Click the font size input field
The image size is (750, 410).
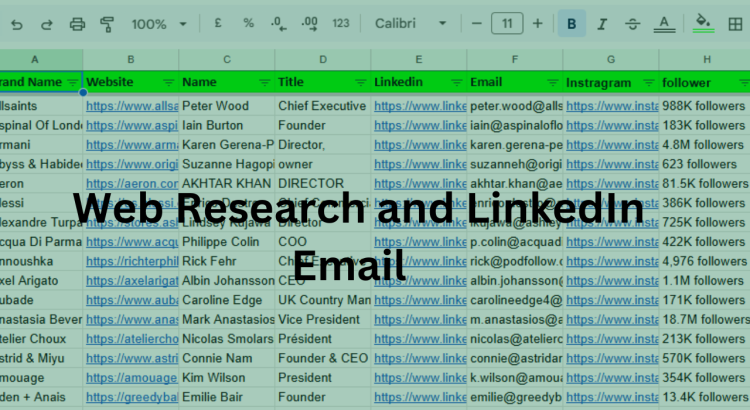click(x=507, y=24)
